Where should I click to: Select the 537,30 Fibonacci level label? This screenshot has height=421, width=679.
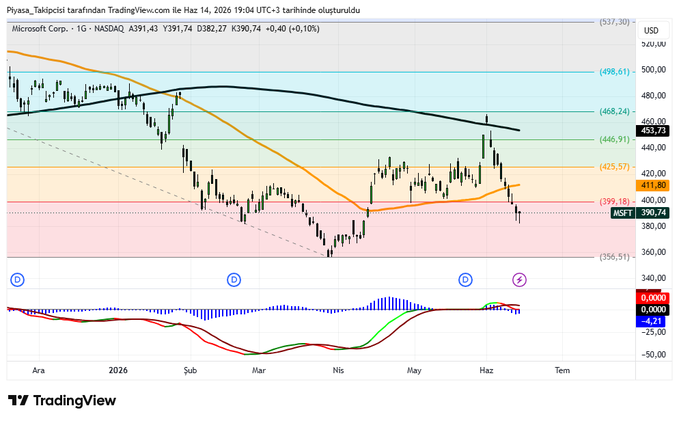[614, 22]
